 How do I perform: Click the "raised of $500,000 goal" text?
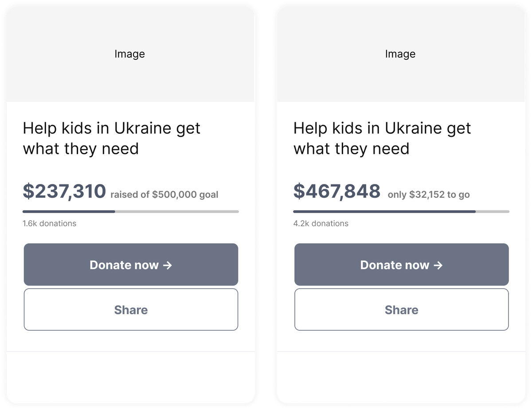(x=164, y=195)
